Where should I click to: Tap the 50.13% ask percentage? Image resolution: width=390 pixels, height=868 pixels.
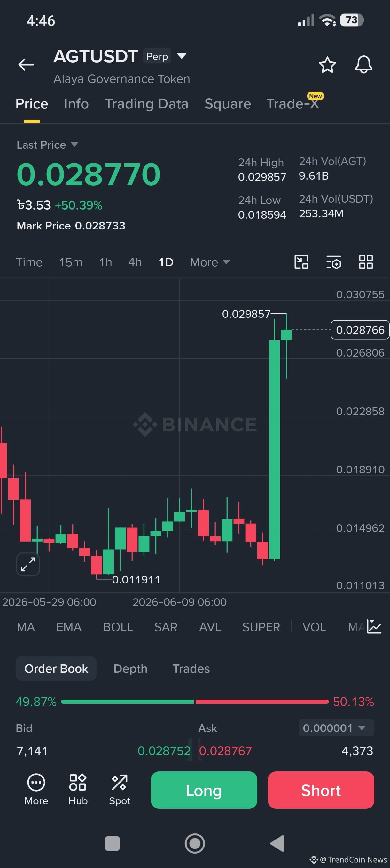tap(353, 702)
